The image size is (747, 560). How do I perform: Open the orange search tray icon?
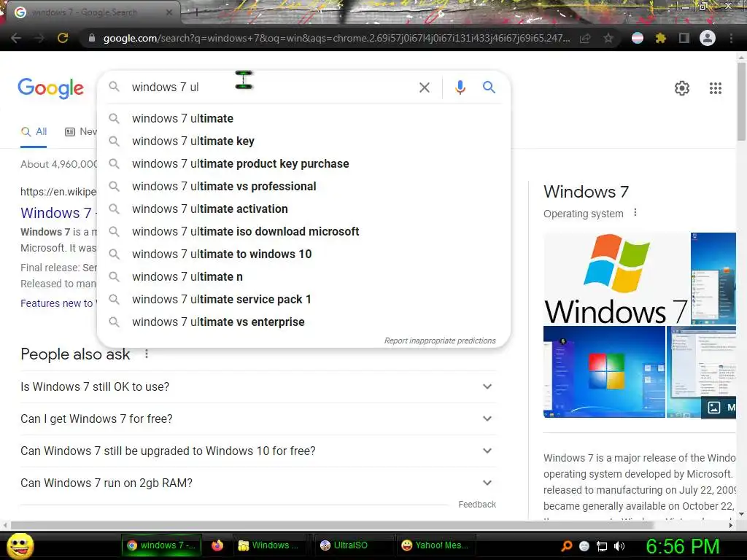coord(566,545)
